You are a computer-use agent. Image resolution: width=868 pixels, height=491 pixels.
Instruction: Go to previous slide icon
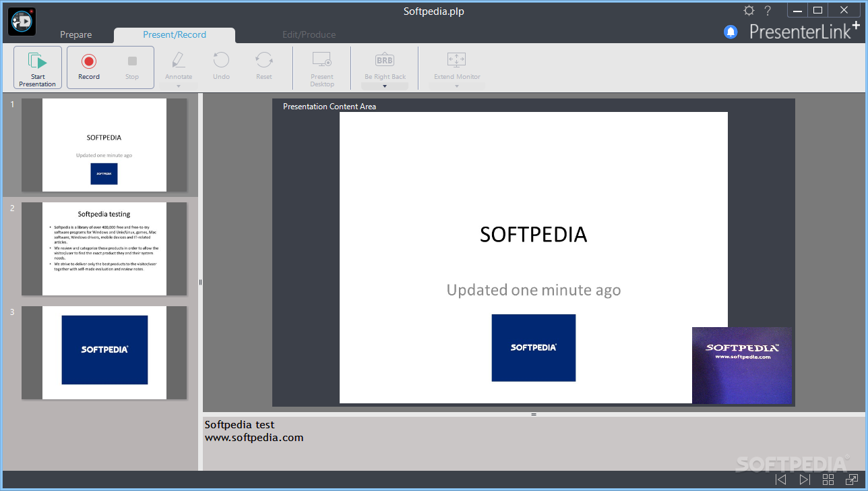pyautogui.click(x=781, y=480)
